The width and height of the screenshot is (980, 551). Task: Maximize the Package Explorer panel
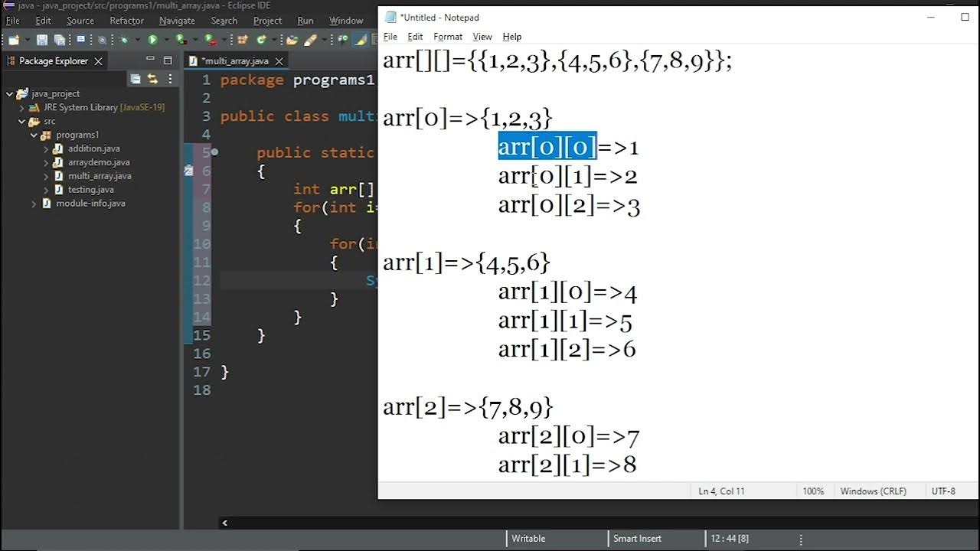168,60
